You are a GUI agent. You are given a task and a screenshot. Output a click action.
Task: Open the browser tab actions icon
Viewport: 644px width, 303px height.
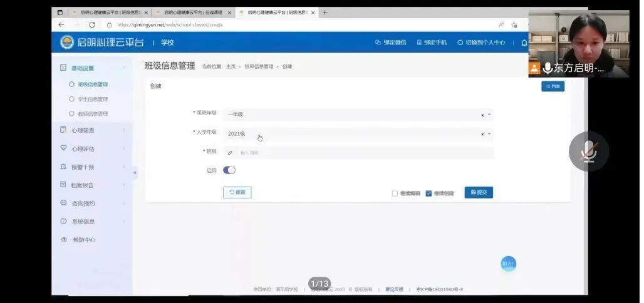(60, 13)
